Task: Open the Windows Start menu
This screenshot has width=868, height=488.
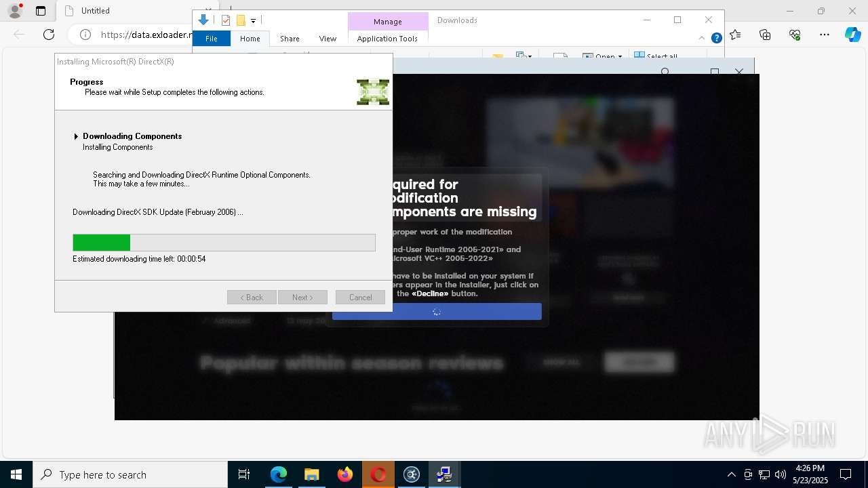Action: click(x=16, y=474)
